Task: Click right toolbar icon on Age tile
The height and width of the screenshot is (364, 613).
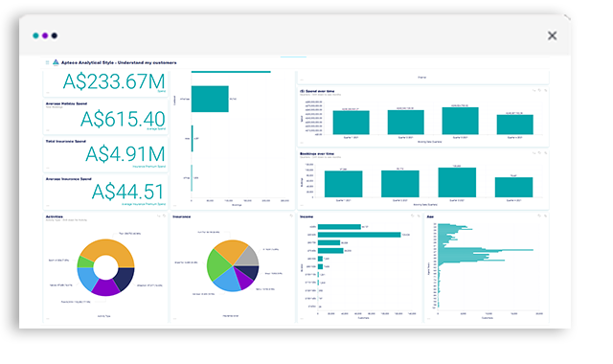Action: [545, 216]
